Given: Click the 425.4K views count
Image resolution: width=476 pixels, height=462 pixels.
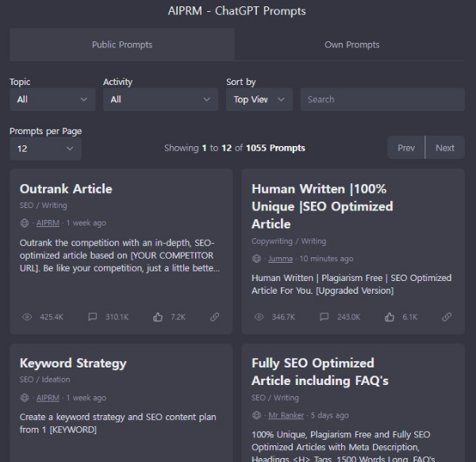Looking at the screenshot, I should 52,317.
